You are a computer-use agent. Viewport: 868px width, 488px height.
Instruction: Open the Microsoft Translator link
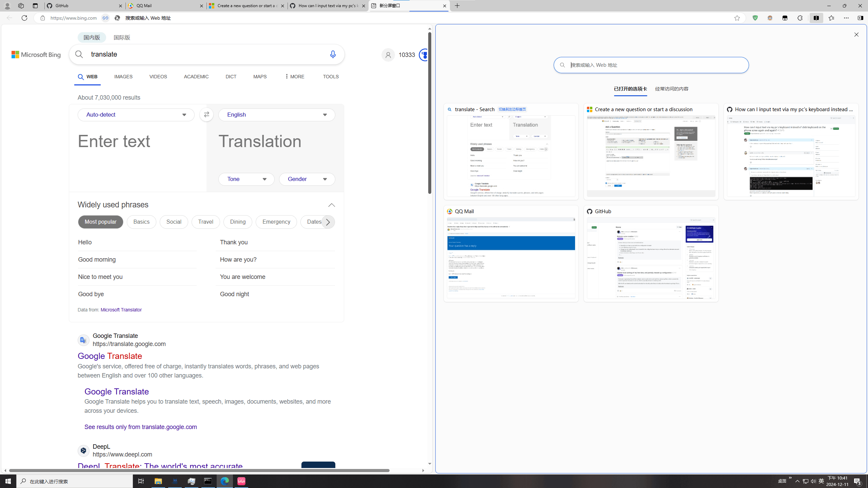pos(121,309)
